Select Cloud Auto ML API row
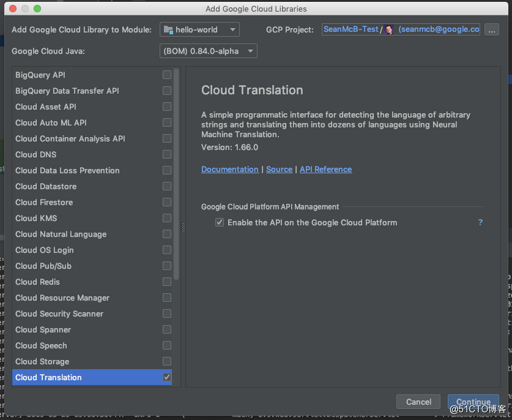This screenshot has height=420, width=512. coord(92,122)
